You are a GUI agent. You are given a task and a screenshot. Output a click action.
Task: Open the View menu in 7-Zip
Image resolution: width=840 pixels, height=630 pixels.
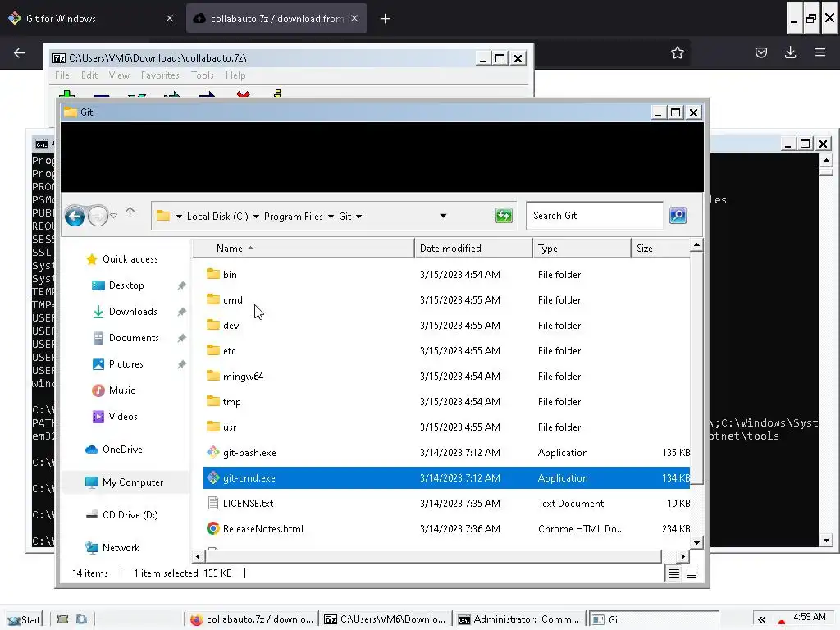click(119, 75)
